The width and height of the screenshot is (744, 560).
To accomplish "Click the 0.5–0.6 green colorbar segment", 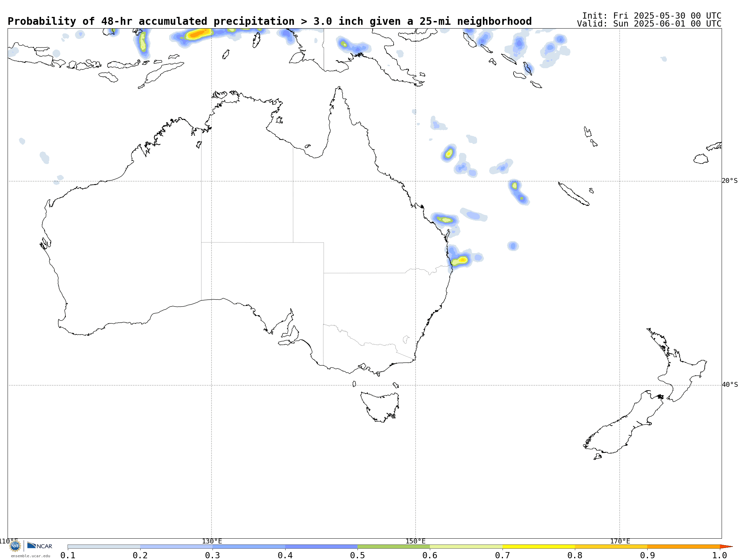I will (x=394, y=547).
